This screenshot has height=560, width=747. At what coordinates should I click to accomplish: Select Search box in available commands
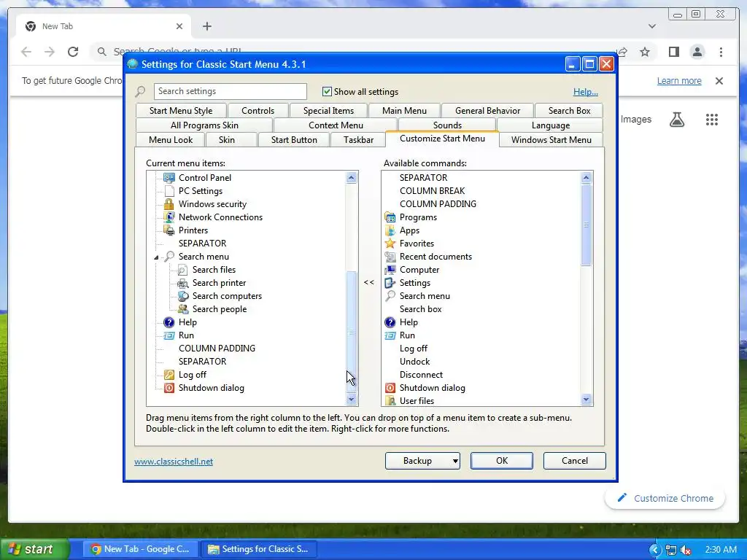pos(421,309)
